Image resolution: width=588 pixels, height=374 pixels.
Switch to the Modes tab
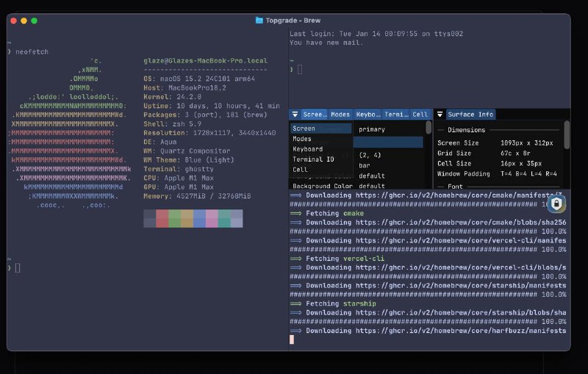click(340, 115)
